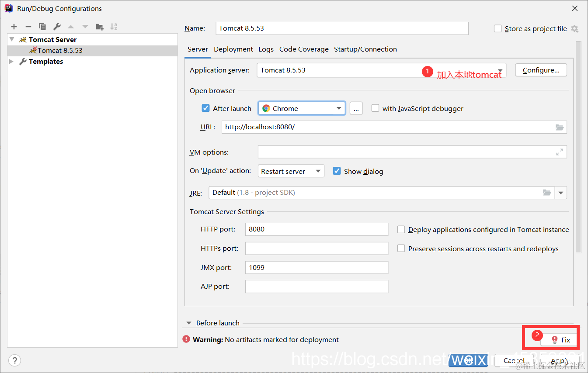Click IntelliJ logo in title bar
This screenshot has width=588, height=373.
tap(8, 8)
